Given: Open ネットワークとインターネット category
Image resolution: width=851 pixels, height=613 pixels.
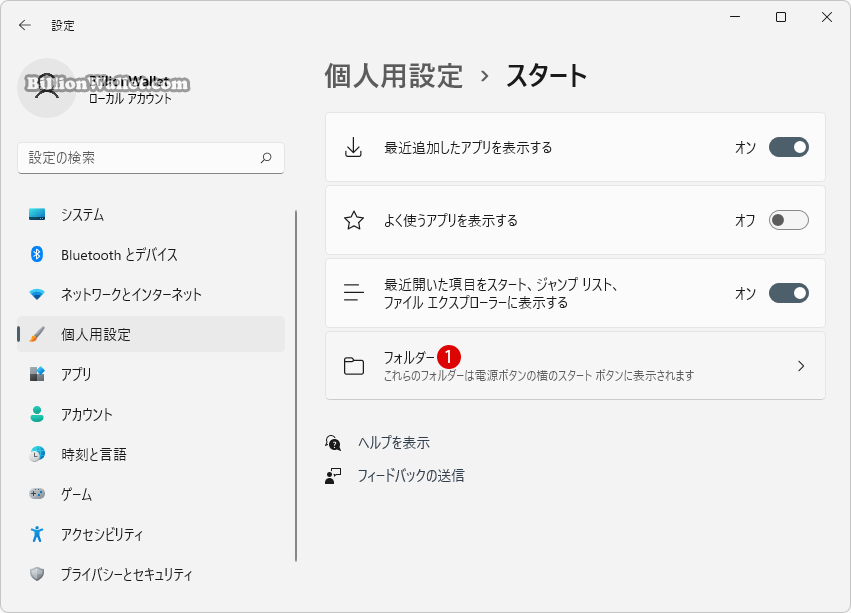Looking at the screenshot, I should [x=151, y=294].
